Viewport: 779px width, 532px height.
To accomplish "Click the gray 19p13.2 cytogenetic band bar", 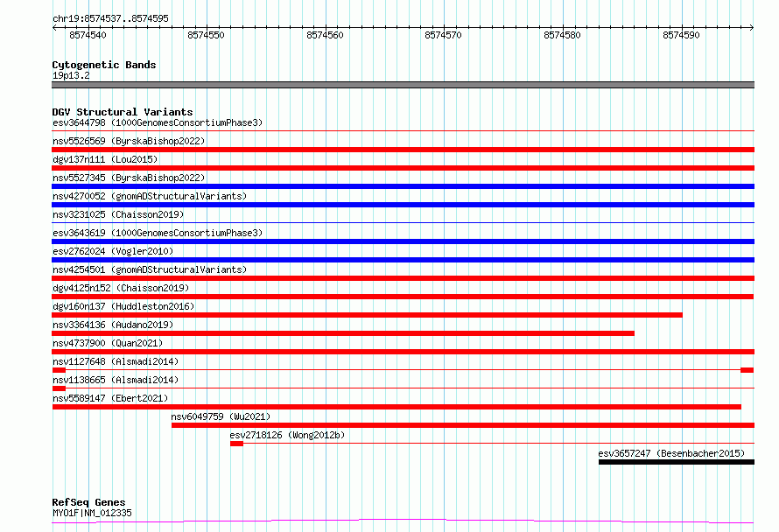I will (x=403, y=85).
